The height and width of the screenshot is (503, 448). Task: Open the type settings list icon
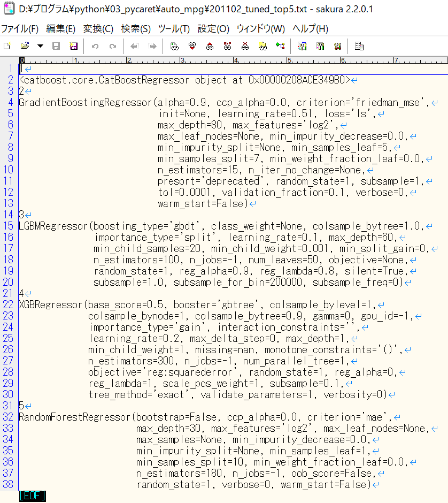(x=302, y=46)
